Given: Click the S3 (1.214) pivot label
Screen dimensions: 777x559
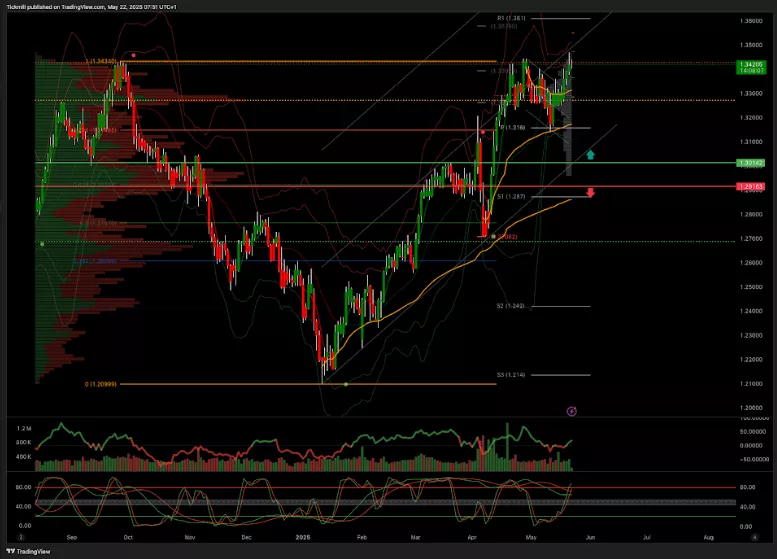Looking at the screenshot, I should [x=511, y=375].
